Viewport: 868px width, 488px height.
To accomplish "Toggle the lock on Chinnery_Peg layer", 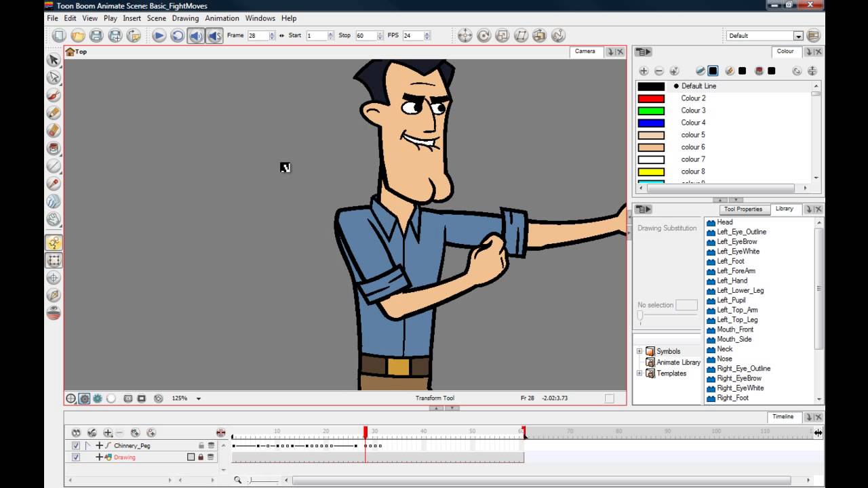I will [201, 445].
